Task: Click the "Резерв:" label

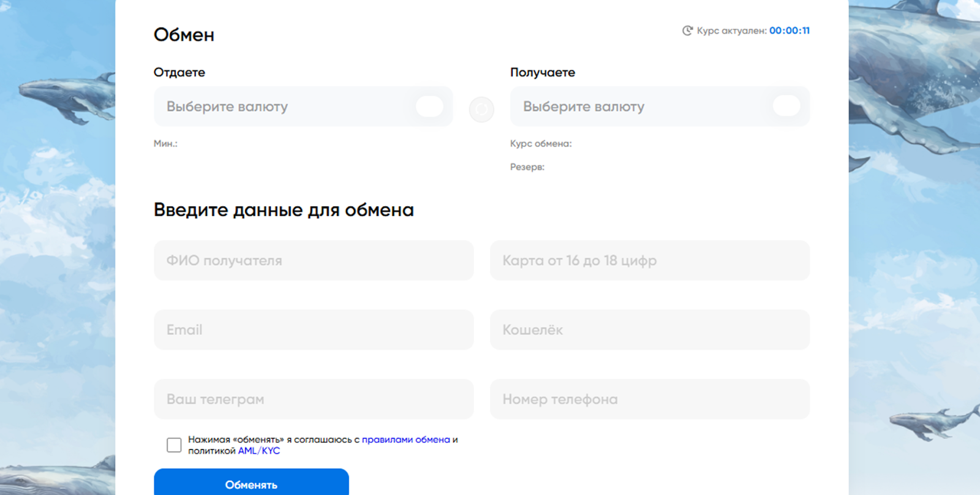Action: tap(527, 167)
